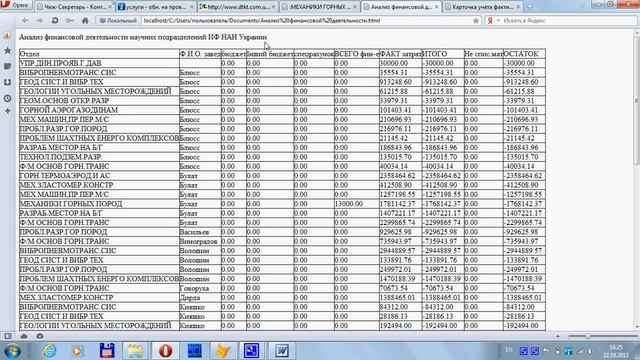
Task: Bookmark page with address bar star
Action: coord(476,20)
